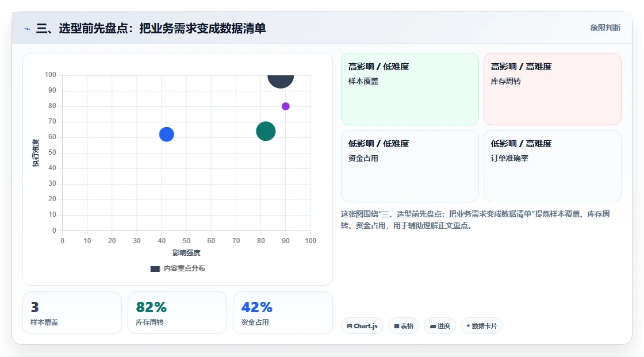Image resolution: width=644 pixels, height=357 pixels.
Task: Click 订单准确率 text in the quadrant card
Action: 509,158
